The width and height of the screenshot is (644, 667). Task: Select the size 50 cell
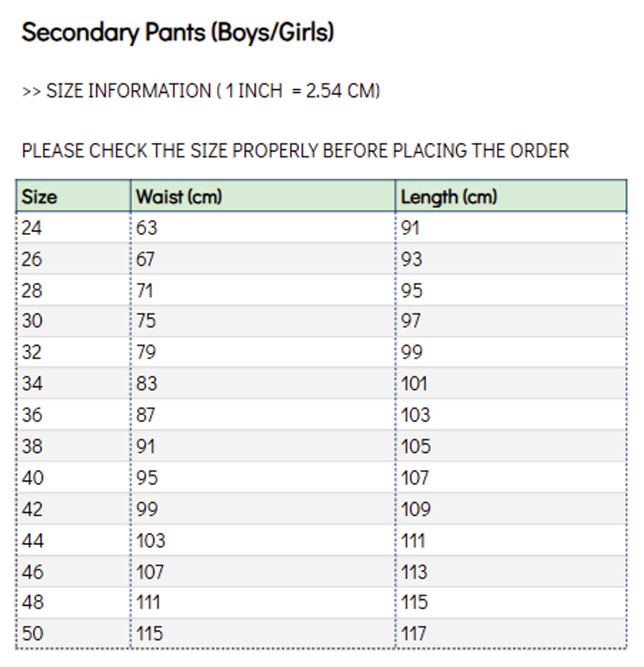[33, 633]
